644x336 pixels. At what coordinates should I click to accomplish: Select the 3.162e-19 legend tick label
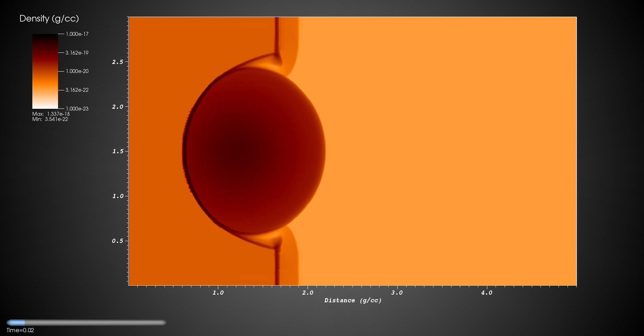(x=77, y=53)
